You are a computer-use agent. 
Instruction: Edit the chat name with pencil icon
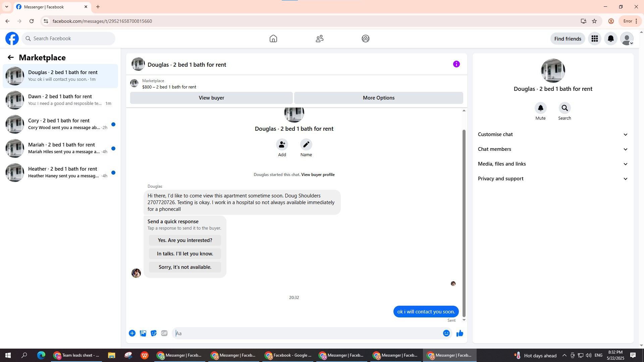click(x=306, y=144)
